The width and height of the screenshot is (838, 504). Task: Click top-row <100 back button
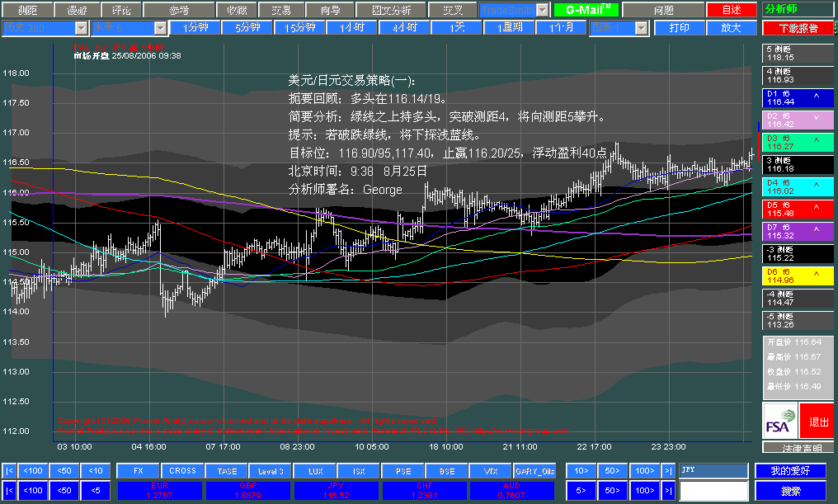(33, 471)
